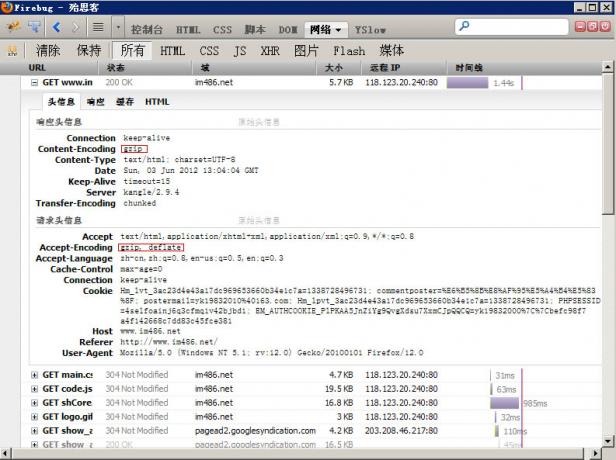Viewport: 616px width, 460px height.
Task: Click the 'gzip, deflate' Accept-Encoding value
Action: [x=151, y=247]
